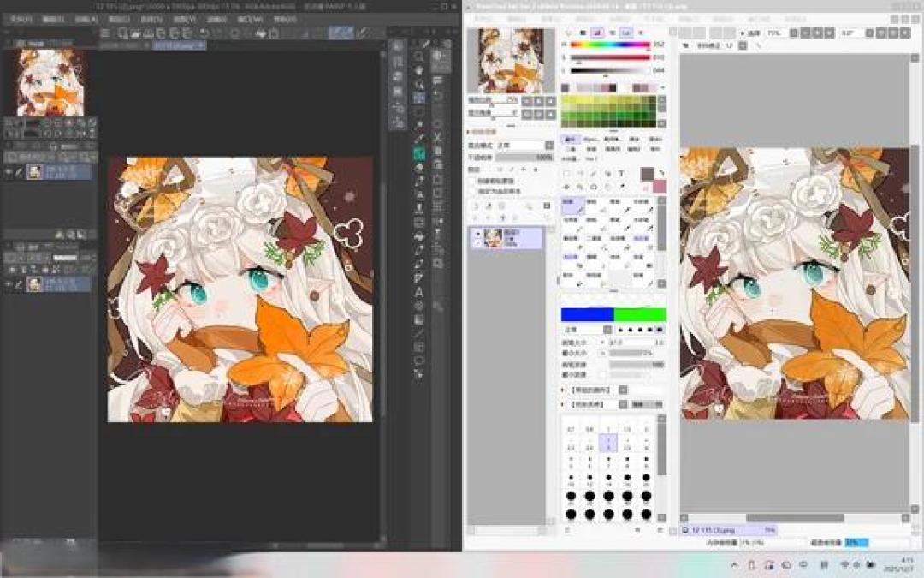Switch to the highlighted document tab in Clip Studio

pyautogui.click(x=179, y=45)
